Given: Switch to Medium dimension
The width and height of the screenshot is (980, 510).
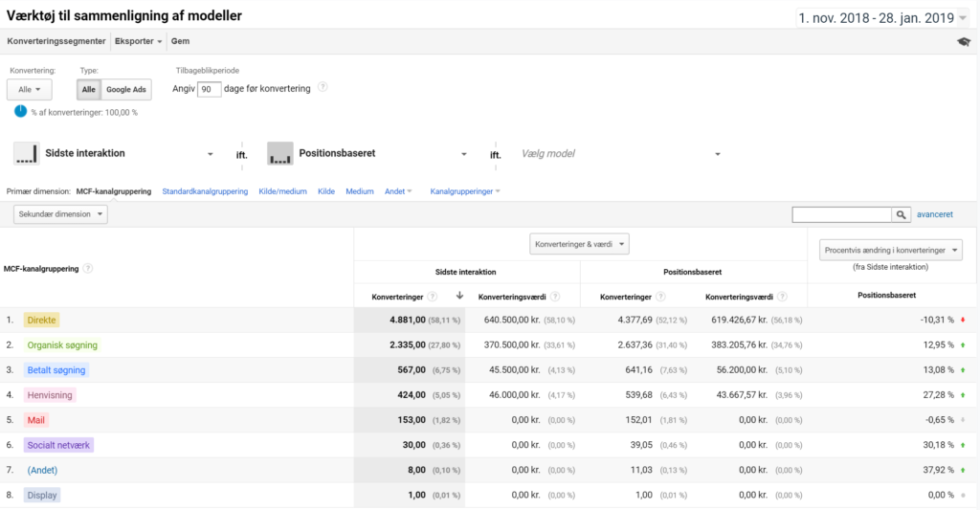Looking at the screenshot, I should coord(360,191).
